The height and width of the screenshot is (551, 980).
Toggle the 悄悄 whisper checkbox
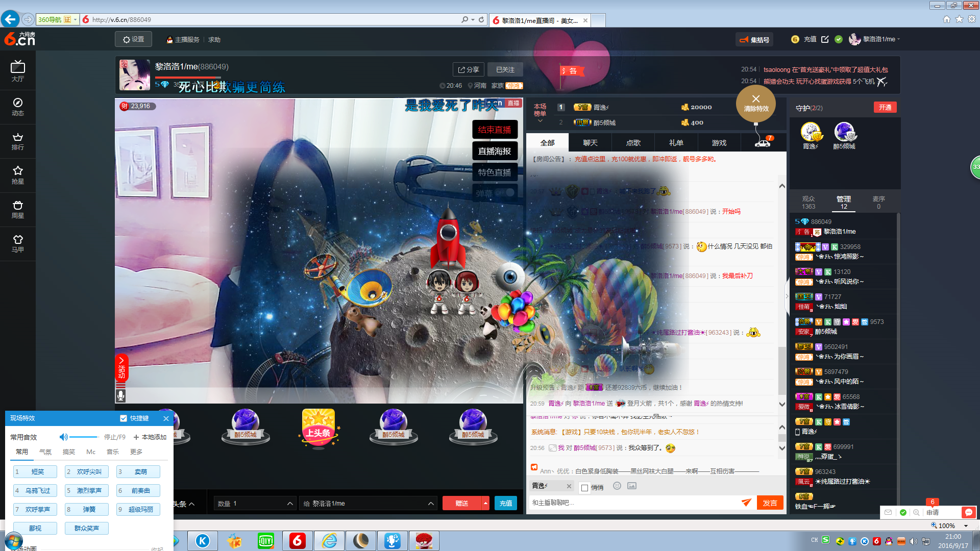585,488
